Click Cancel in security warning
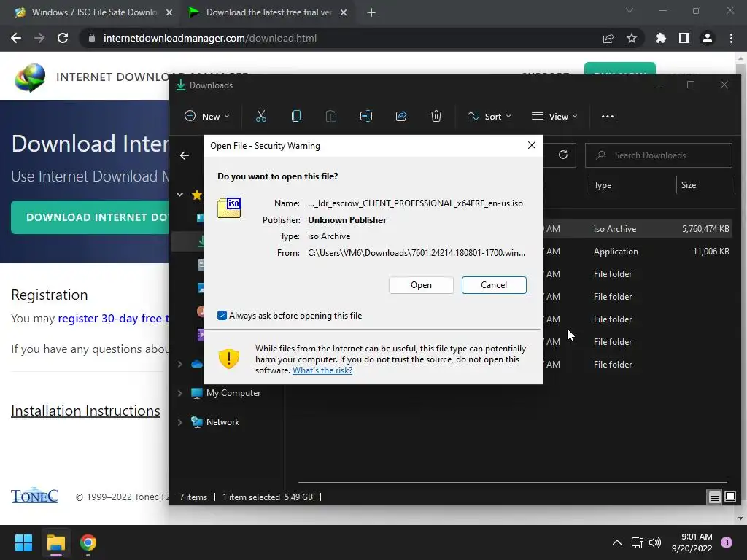Image resolution: width=747 pixels, height=560 pixels. 494,285
